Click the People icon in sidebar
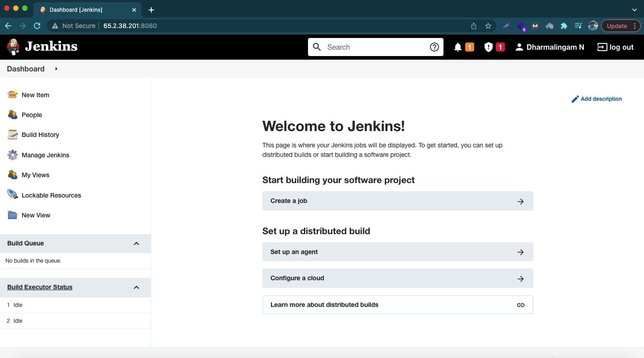The height and width of the screenshot is (358, 644). pos(13,115)
